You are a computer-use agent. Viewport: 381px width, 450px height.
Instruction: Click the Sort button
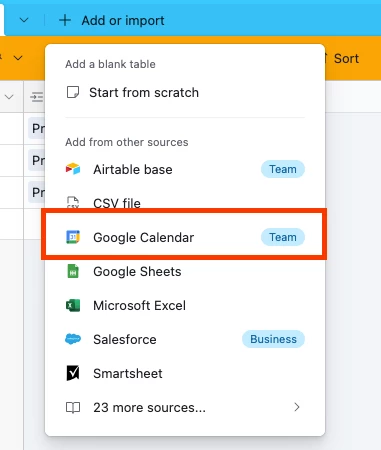tap(343, 59)
